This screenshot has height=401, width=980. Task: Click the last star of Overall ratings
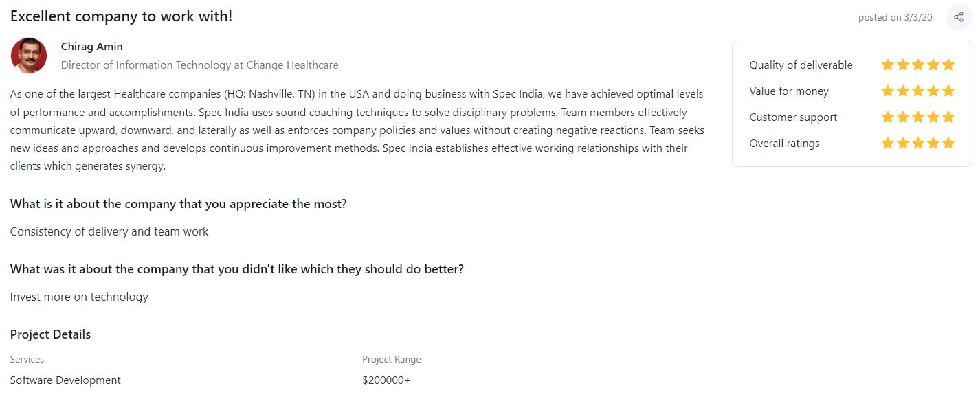[x=948, y=143]
